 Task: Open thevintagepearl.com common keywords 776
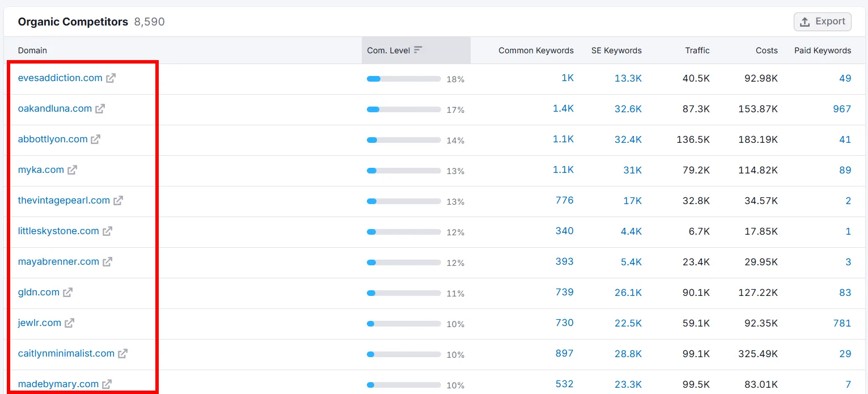pos(565,200)
